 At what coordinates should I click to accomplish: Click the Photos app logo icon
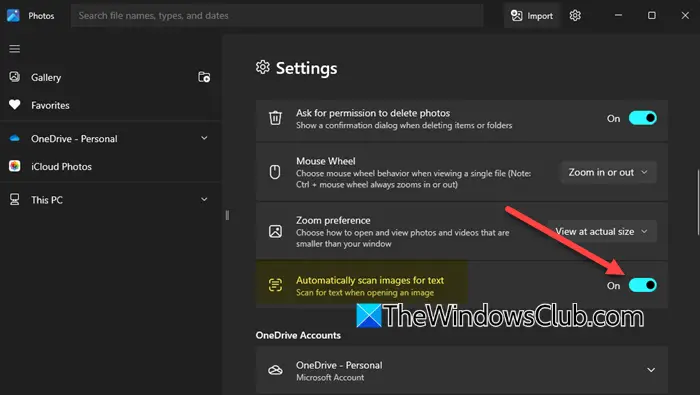[x=13, y=15]
